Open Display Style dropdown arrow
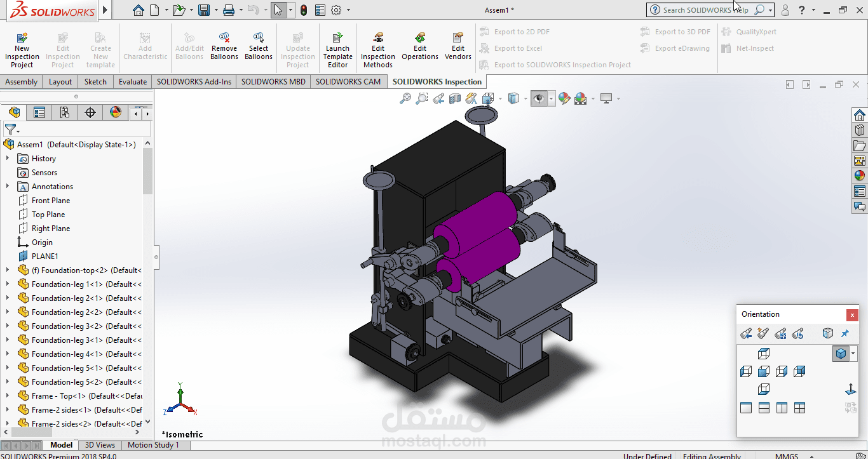868x459 pixels. 526,98
